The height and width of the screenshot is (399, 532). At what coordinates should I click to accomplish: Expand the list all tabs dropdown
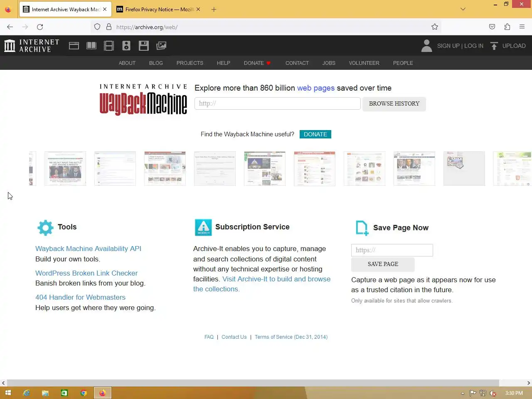tap(463, 9)
